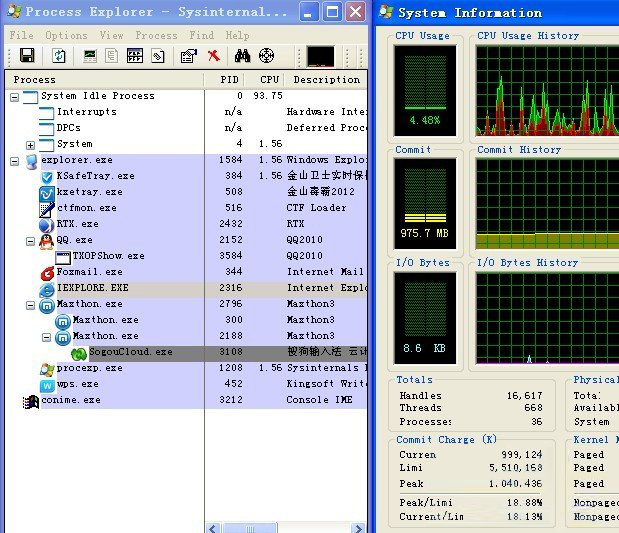Open the Options menu

coord(66,35)
